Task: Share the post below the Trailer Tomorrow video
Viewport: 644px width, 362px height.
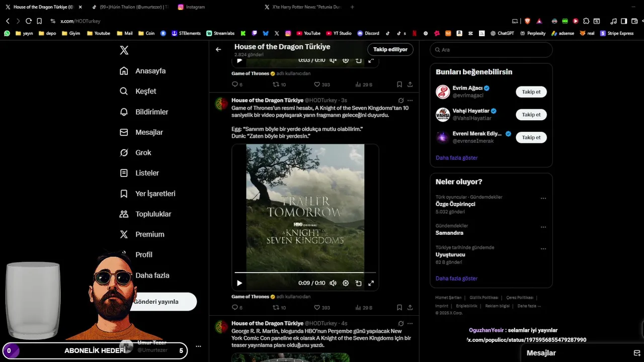Action: (x=410, y=308)
